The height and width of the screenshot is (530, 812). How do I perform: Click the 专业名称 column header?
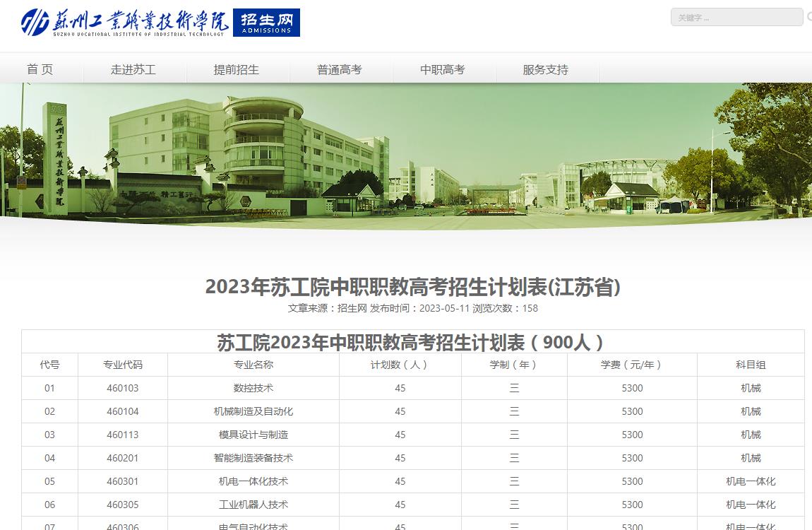coord(253,365)
